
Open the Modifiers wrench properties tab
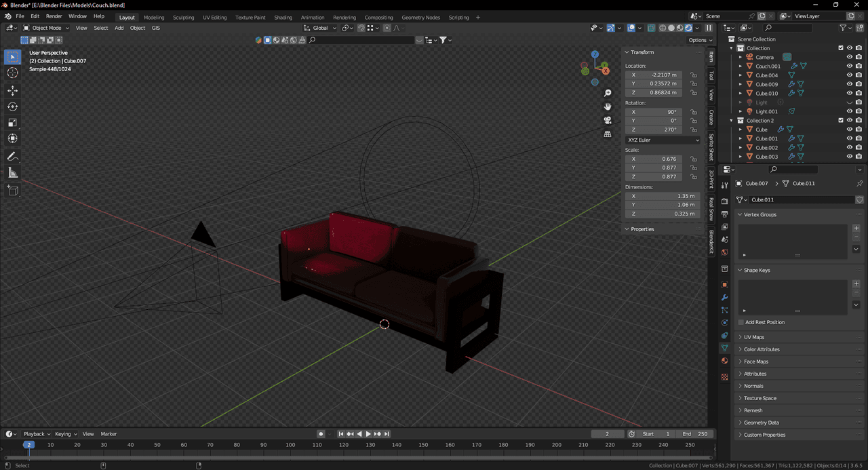(x=724, y=298)
